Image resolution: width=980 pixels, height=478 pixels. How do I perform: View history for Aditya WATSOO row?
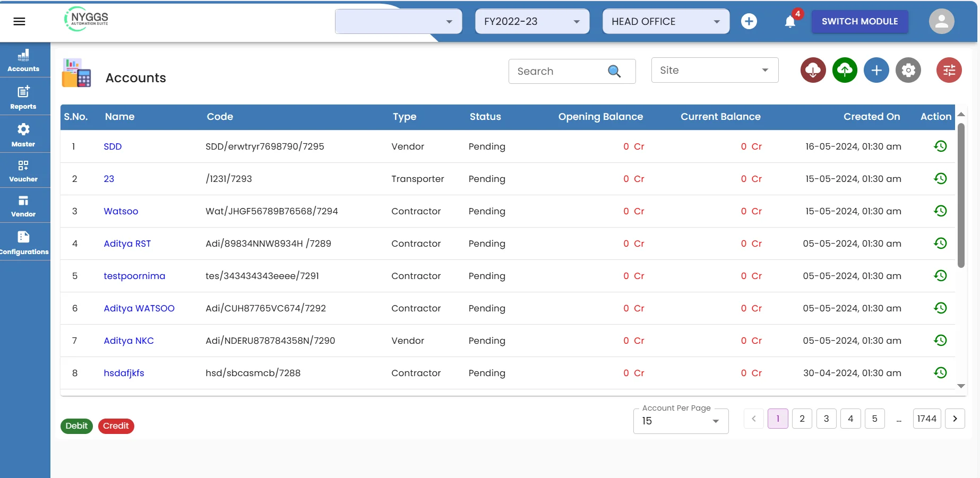(x=940, y=308)
